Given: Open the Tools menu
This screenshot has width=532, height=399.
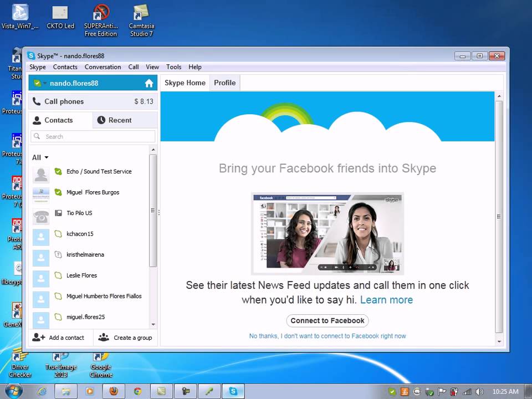Looking at the screenshot, I should (x=173, y=67).
